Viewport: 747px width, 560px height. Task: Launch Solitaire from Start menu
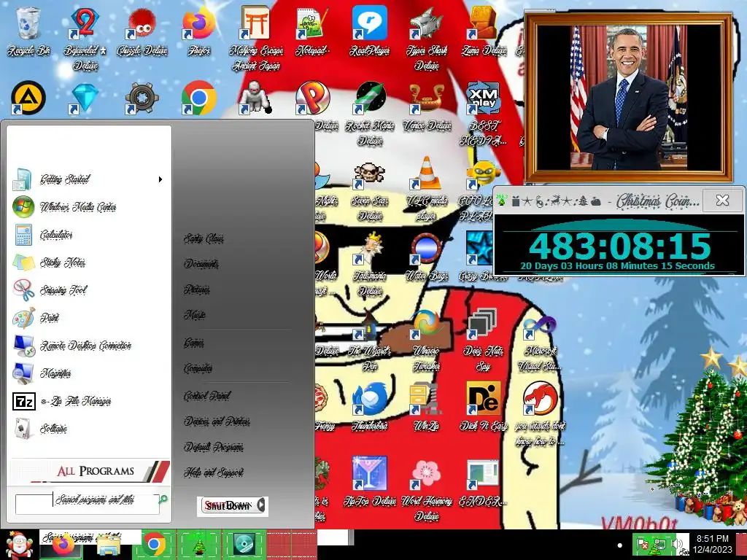(88, 429)
